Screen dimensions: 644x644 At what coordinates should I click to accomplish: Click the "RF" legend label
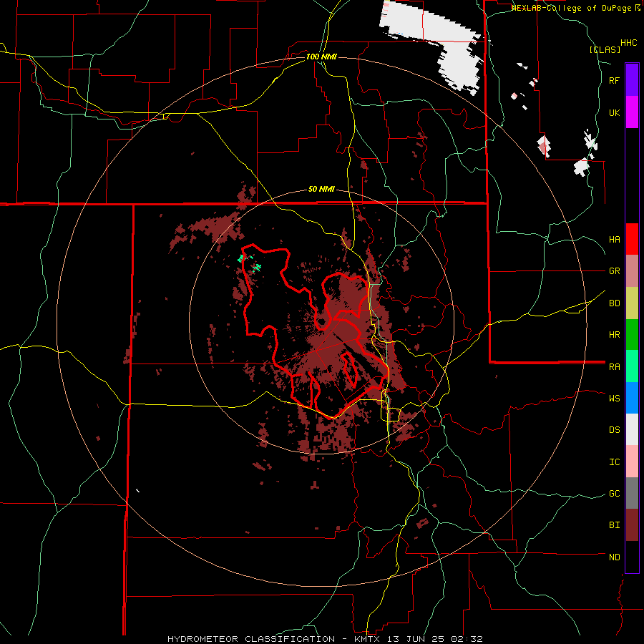614,80
